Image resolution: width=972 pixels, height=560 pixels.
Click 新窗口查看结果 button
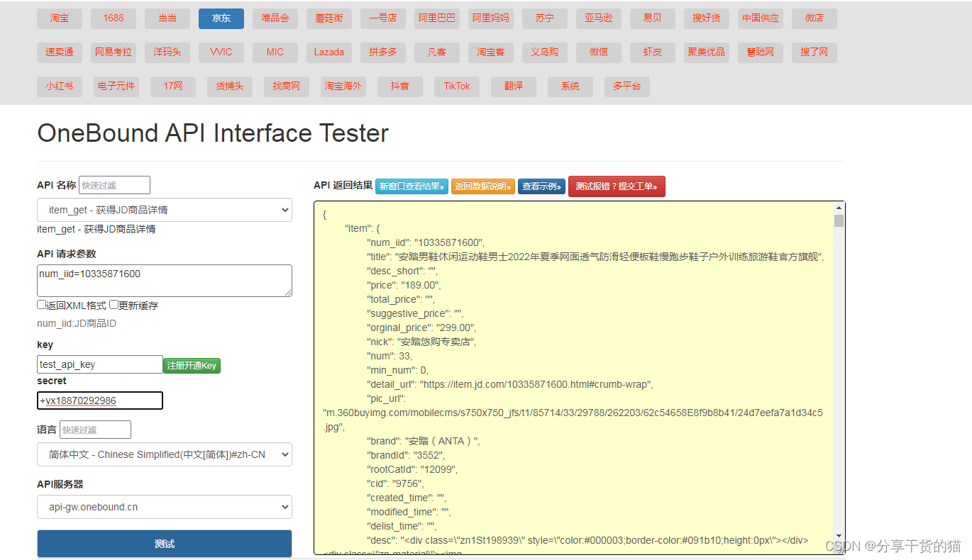tap(412, 186)
